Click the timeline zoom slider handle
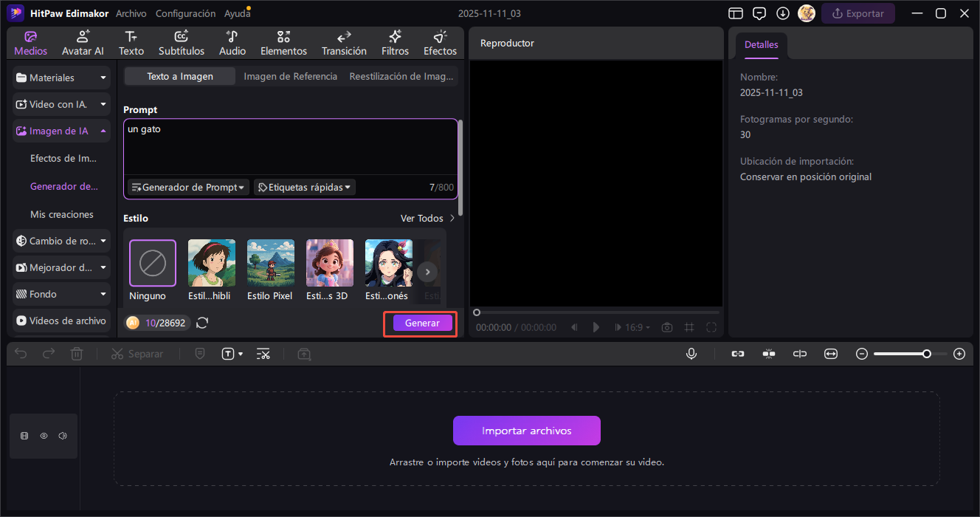The height and width of the screenshot is (517, 980). tap(926, 354)
